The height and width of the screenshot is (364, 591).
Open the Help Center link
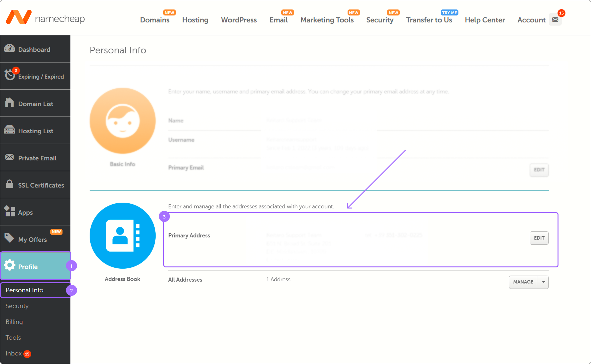pyautogui.click(x=485, y=20)
